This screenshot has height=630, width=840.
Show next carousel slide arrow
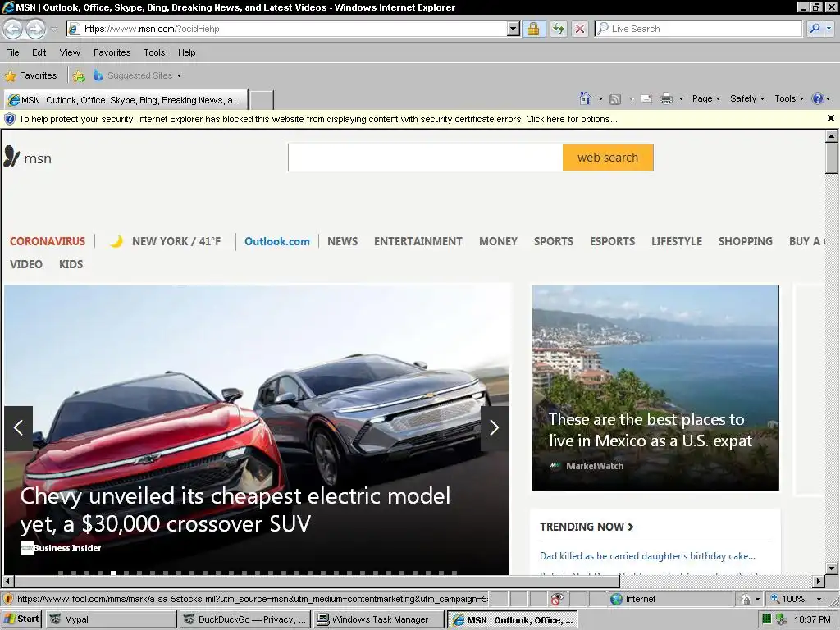pyautogui.click(x=495, y=427)
